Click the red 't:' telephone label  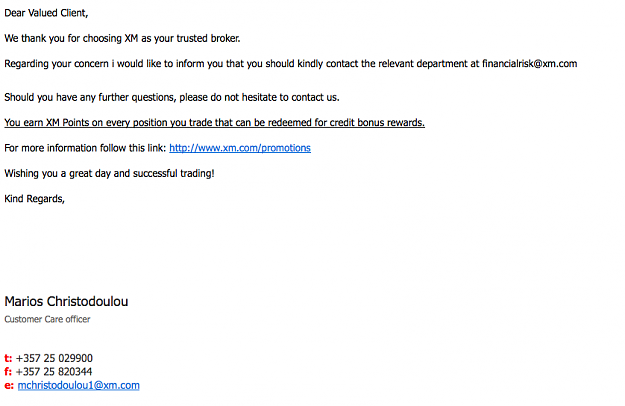click(8, 358)
